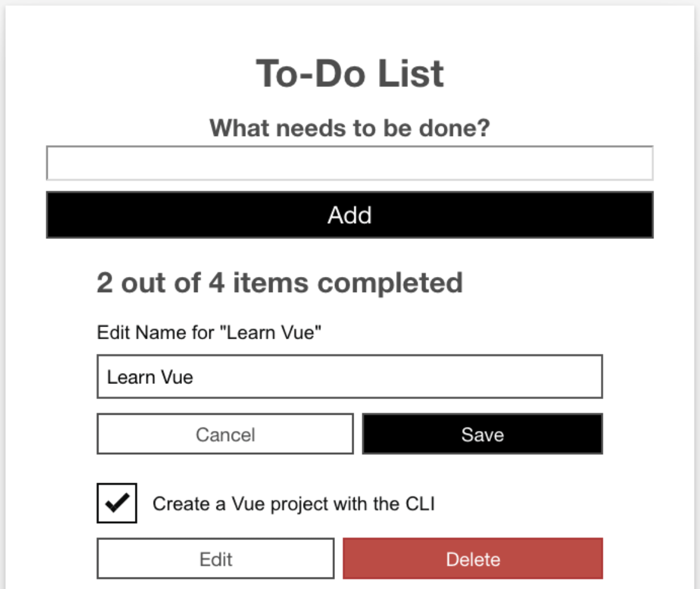Click the Learn Vue edit name field
The width and height of the screenshot is (700, 589).
349,377
